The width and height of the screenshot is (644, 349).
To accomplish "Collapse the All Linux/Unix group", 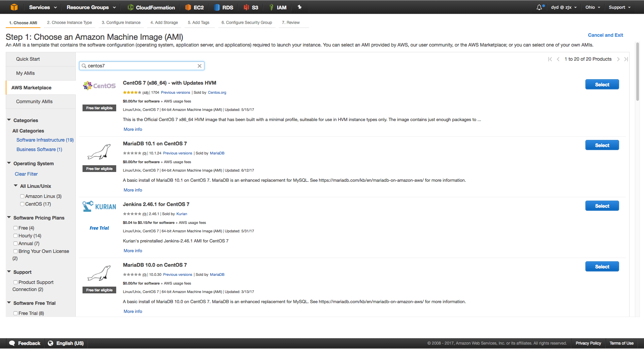I will pyautogui.click(x=16, y=186).
